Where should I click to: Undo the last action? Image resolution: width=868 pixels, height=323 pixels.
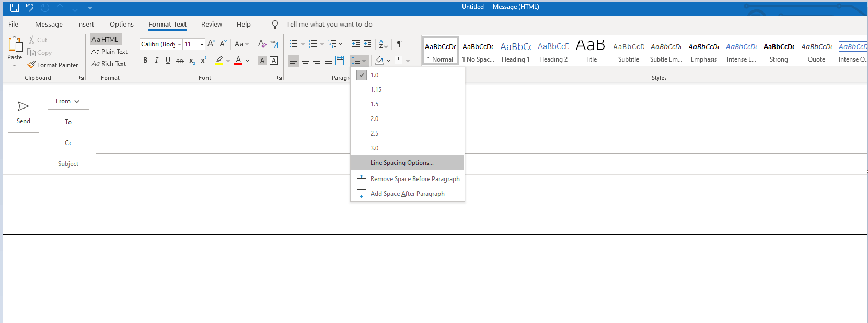(x=30, y=7)
